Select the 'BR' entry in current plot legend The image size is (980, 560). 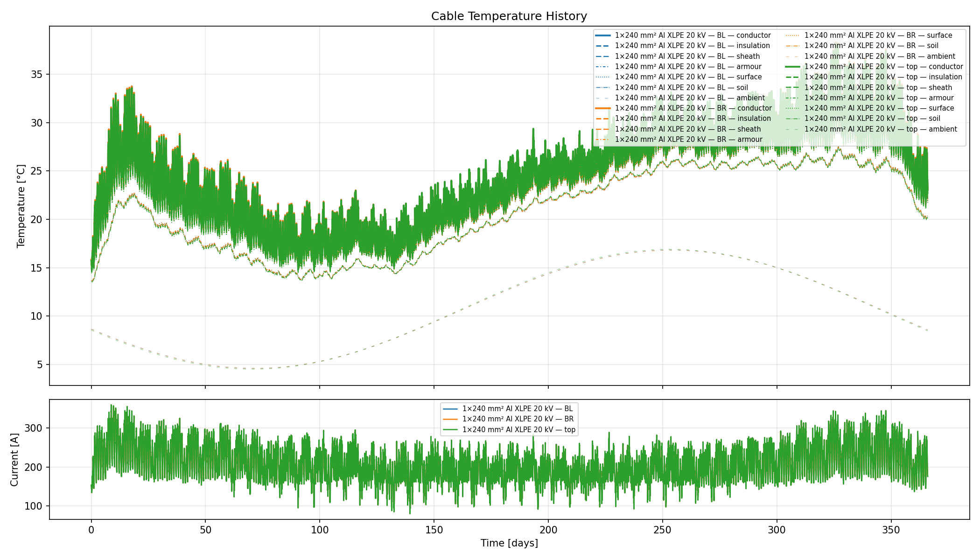coord(518,419)
